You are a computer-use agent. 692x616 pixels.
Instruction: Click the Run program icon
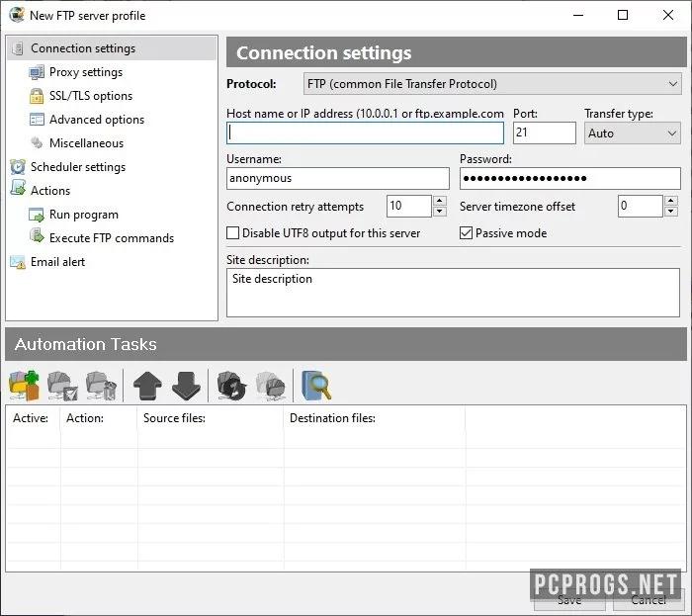point(37,215)
